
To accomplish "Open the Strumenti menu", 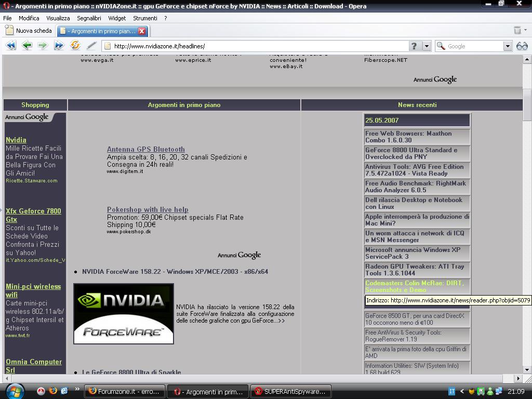I will 145,18.
